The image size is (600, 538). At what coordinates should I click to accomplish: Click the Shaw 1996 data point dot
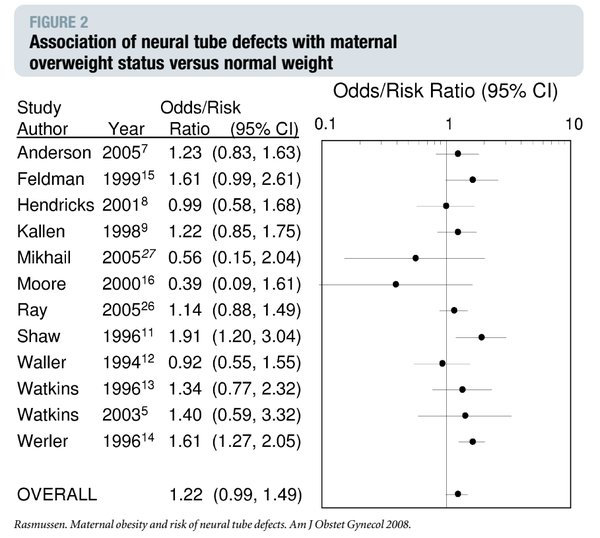[482, 336]
